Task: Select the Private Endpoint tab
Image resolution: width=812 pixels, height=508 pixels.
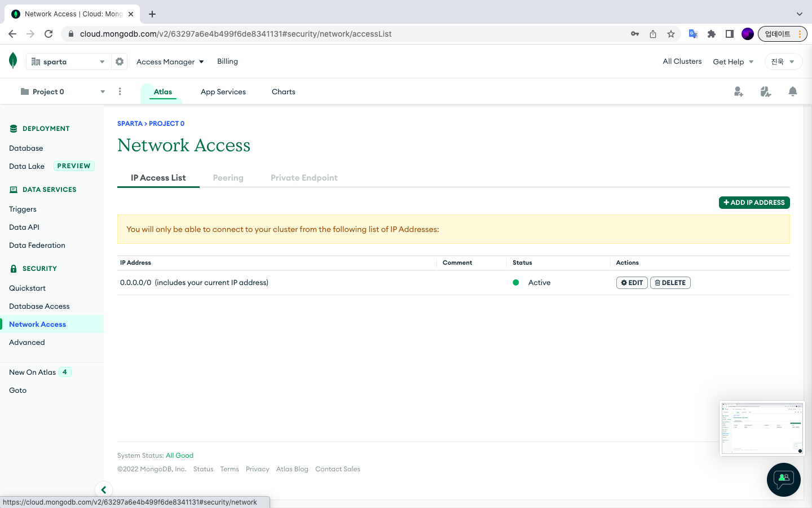Action: point(304,177)
